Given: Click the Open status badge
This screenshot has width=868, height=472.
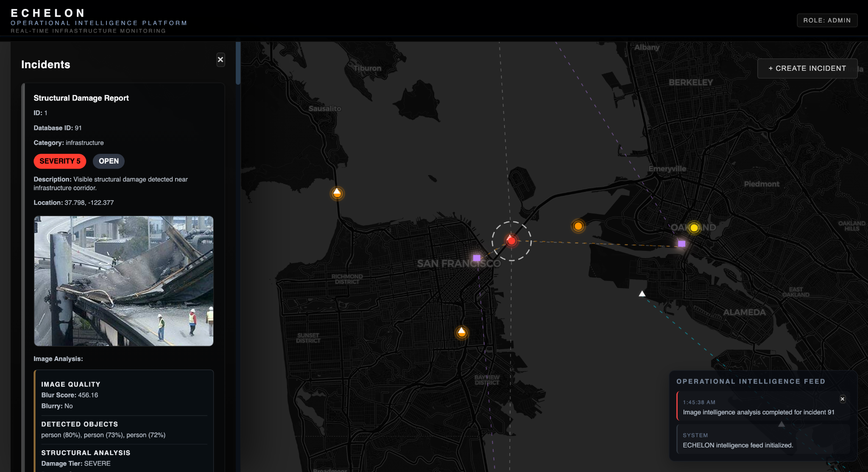Looking at the screenshot, I should click(x=109, y=161).
